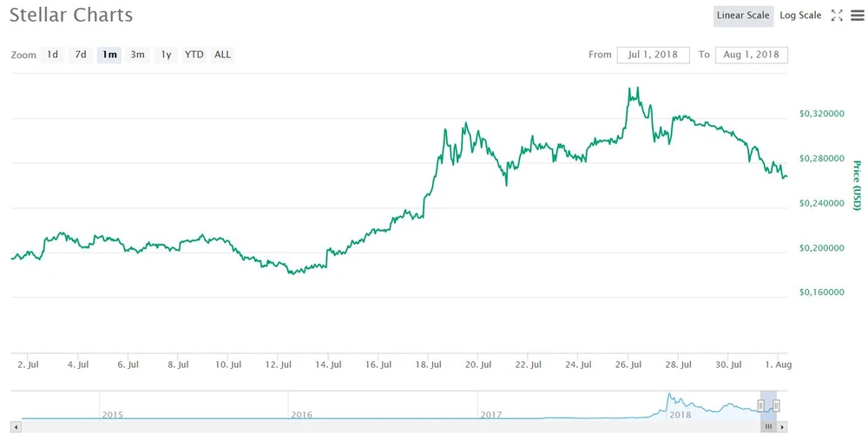Click the navigator left range handle
868x440 pixels.
click(760, 405)
